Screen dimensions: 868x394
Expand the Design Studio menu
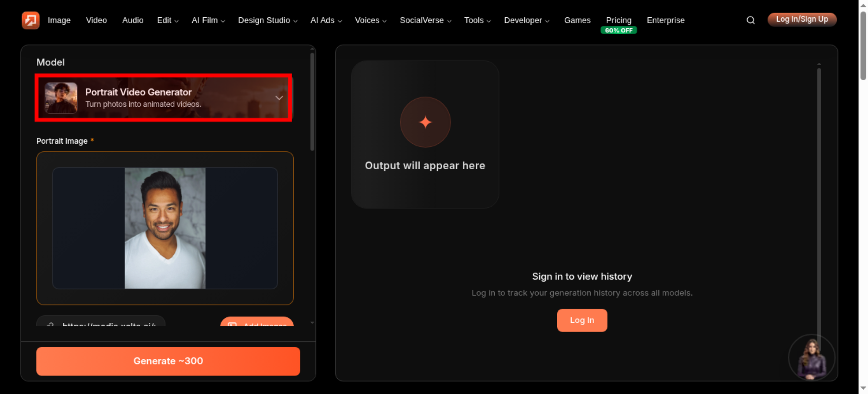coord(267,20)
